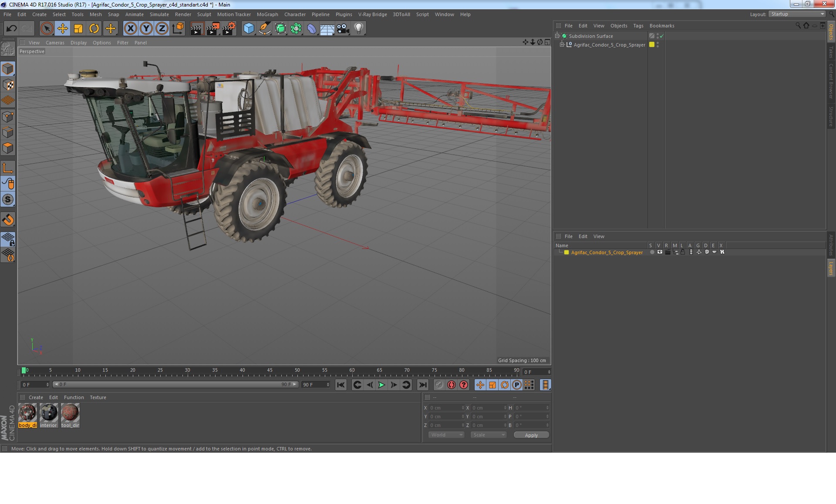
Task: Select the Move tool in top toolbar
Action: point(62,29)
